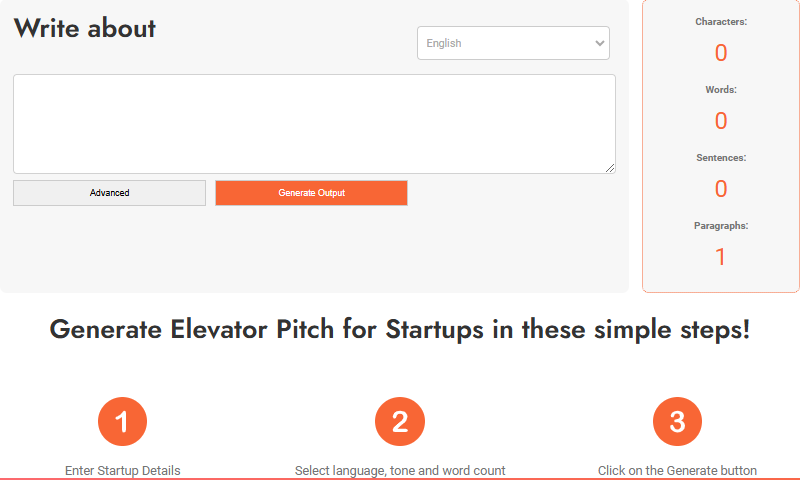Click the dropdown chevron arrow beside English
The height and width of the screenshot is (480, 800).
599,43
